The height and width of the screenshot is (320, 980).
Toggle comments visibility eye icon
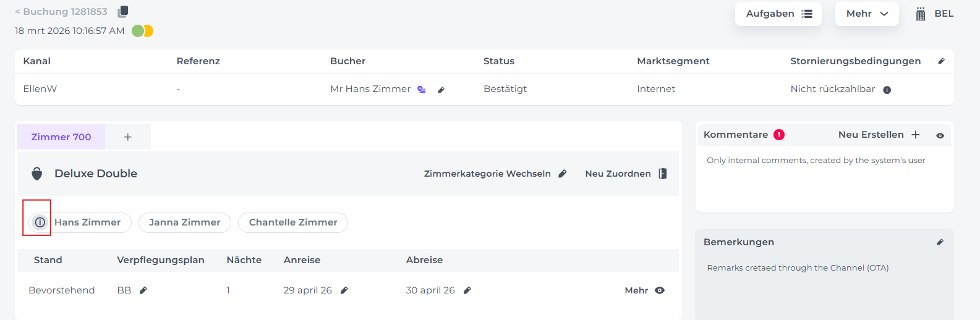pyautogui.click(x=940, y=135)
